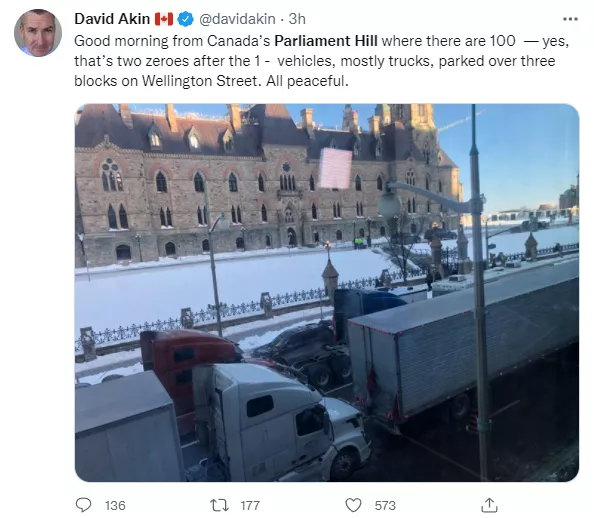Open the three-dot more options menu

pos(570,19)
